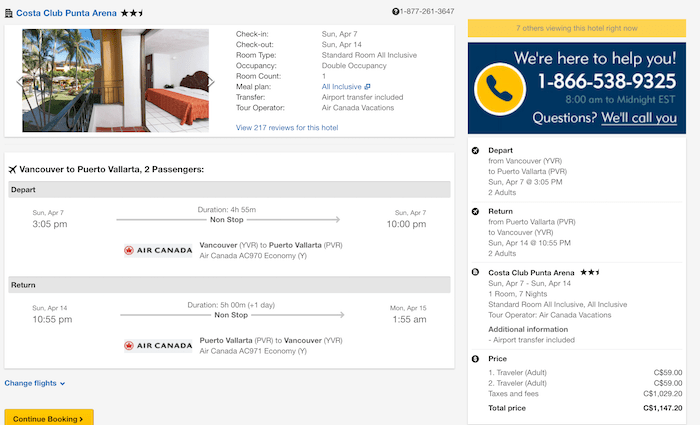Click the yellow phone icon in help banner

(500, 89)
